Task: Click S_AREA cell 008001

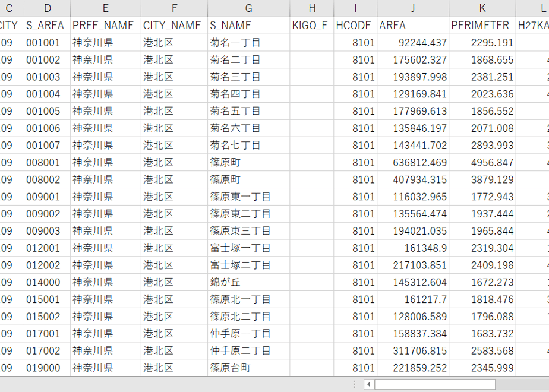Action: click(x=48, y=163)
